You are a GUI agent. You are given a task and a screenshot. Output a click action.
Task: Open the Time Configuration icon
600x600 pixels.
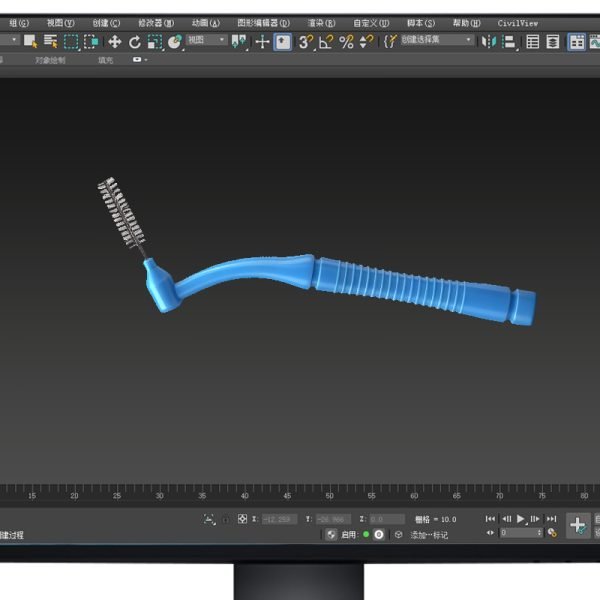coord(552,533)
